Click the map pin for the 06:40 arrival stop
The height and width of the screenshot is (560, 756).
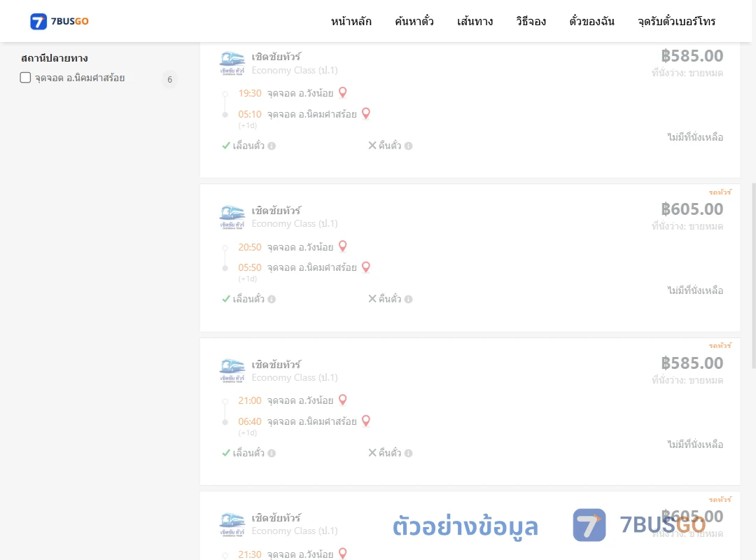pos(366,421)
